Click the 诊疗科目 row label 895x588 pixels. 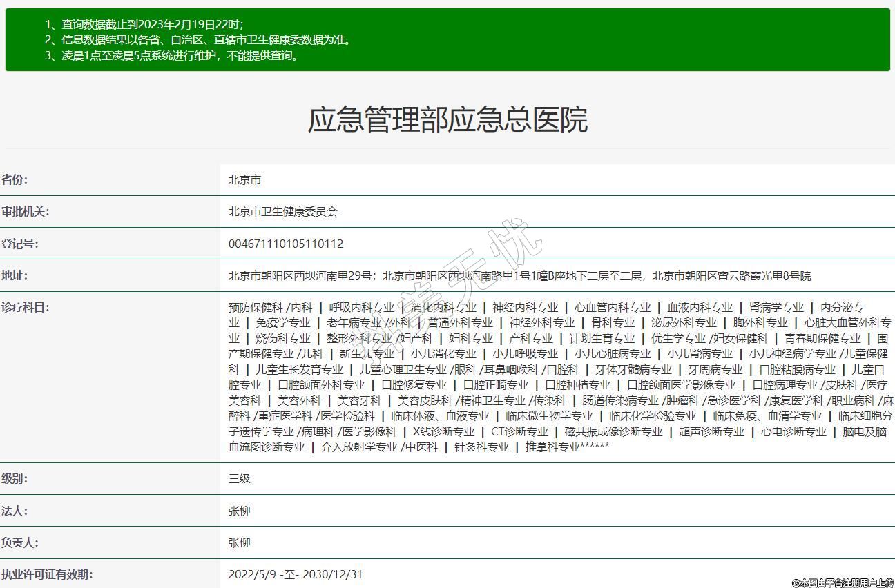(x=25, y=307)
